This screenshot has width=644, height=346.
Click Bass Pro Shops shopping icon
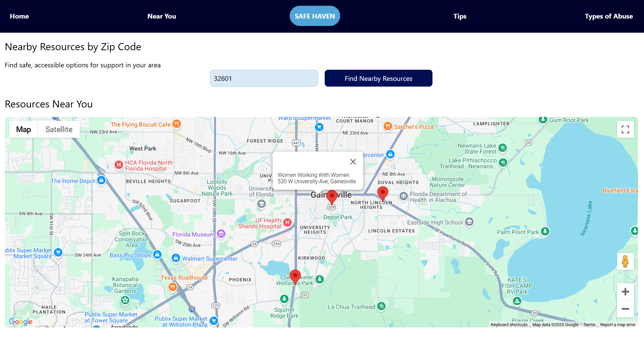[157, 254]
